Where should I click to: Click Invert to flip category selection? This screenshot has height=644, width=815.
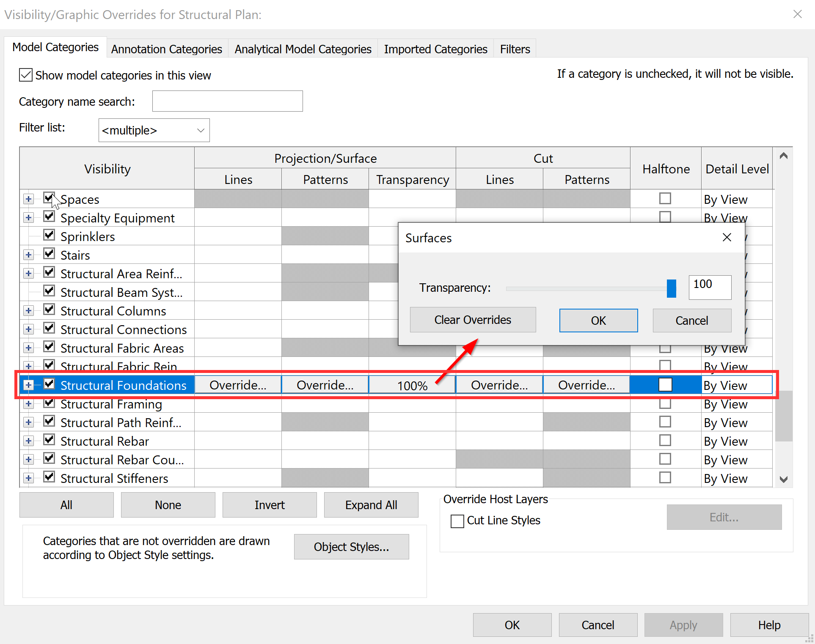[x=269, y=504]
